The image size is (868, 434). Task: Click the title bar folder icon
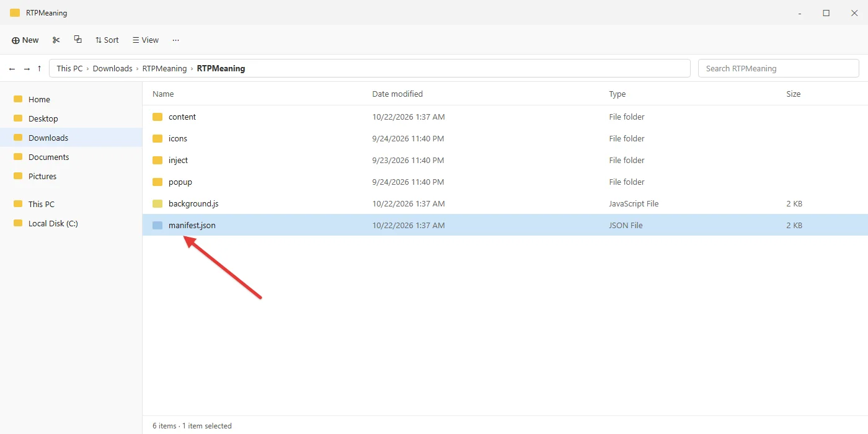[x=15, y=12]
